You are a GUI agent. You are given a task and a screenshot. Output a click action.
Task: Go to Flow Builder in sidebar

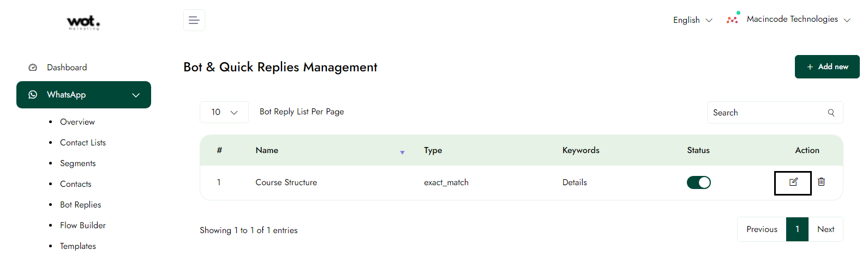(x=82, y=226)
